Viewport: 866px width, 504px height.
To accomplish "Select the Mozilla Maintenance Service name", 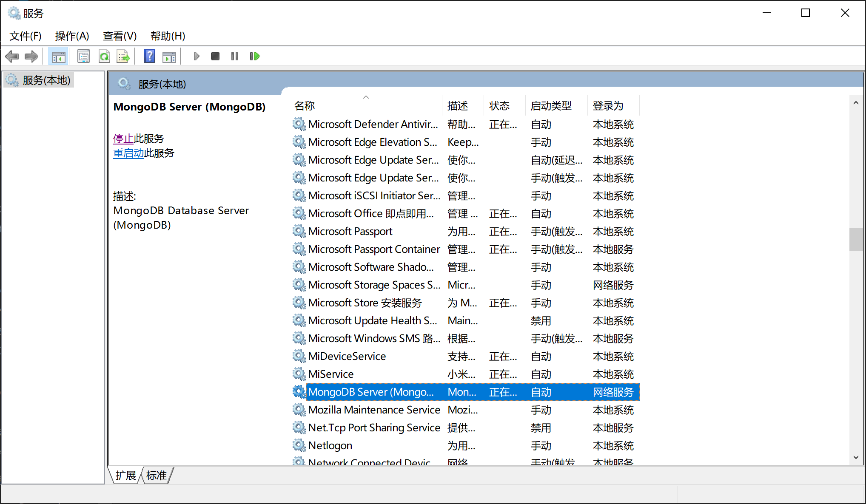I will (x=374, y=410).
